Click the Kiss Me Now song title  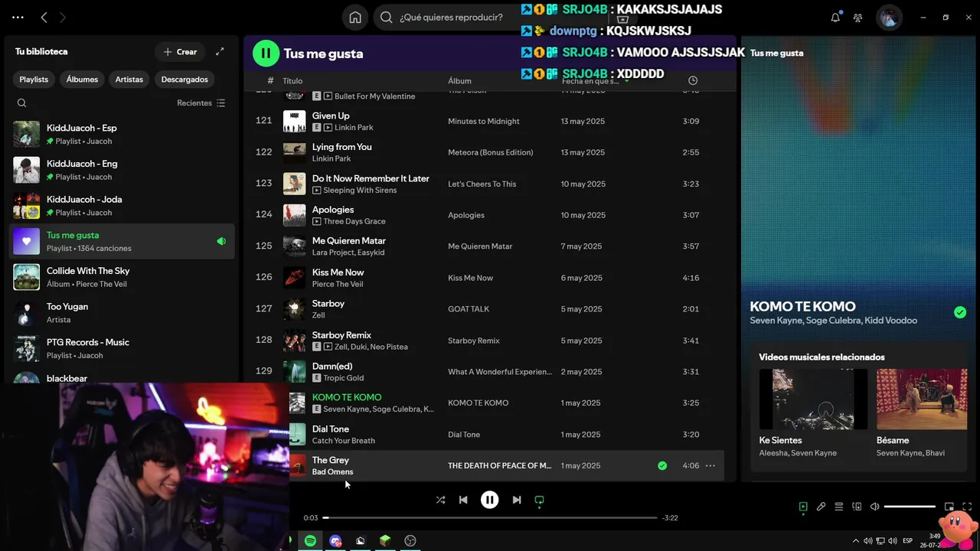click(x=338, y=272)
